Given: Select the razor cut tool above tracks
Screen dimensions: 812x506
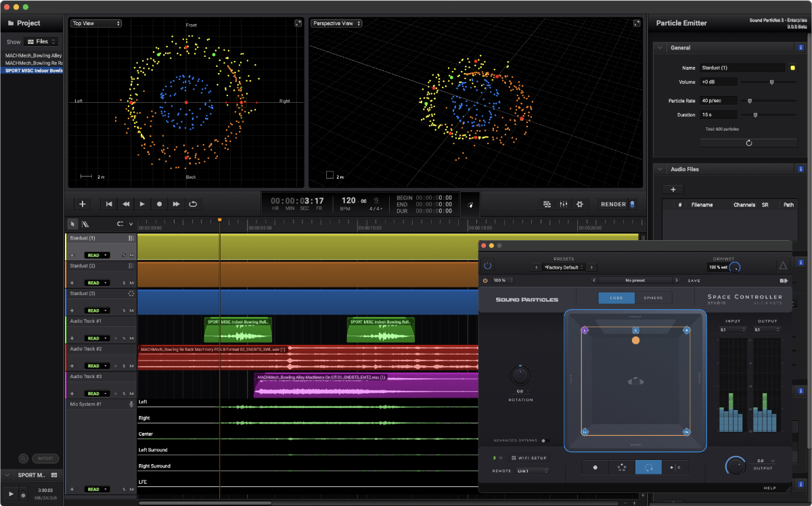Looking at the screenshot, I should pos(85,224).
